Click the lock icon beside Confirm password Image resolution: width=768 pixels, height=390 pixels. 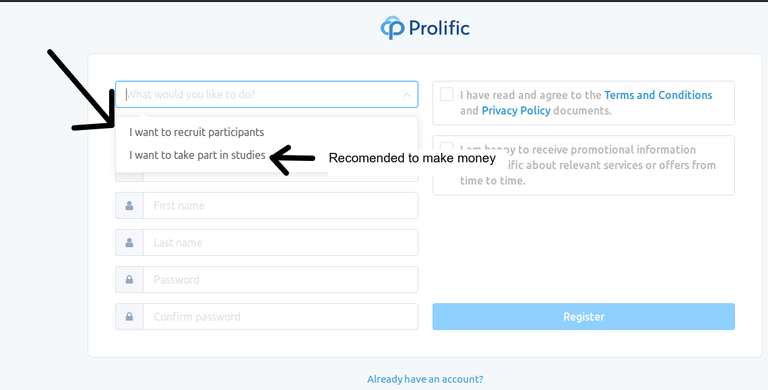point(129,317)
